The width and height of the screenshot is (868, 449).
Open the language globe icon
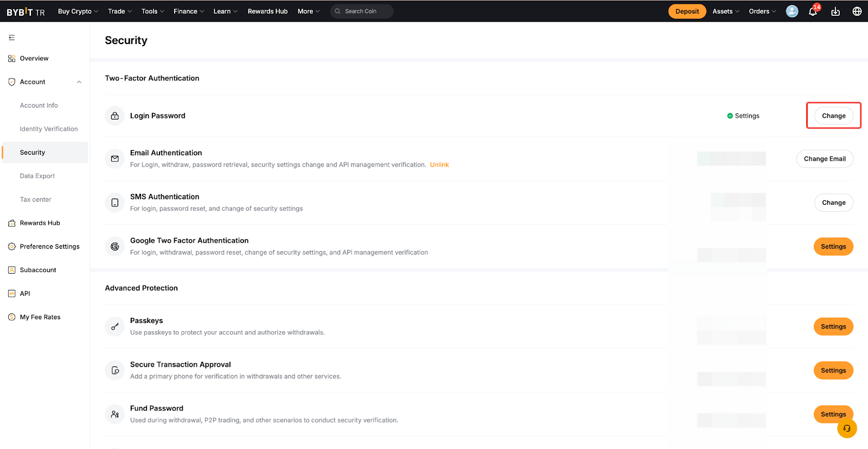[x=857, y=11]
